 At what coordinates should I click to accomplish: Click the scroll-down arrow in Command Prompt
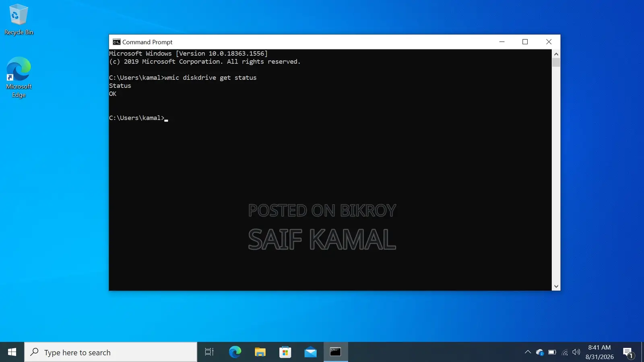pyautogui.click(x=556, y=286)
